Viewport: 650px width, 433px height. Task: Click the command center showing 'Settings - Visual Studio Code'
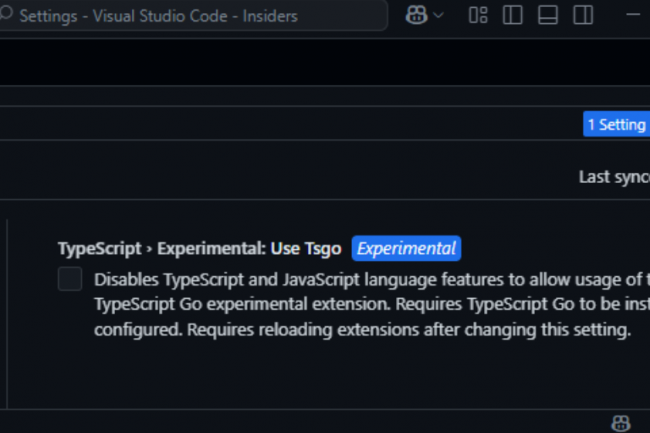190,15
